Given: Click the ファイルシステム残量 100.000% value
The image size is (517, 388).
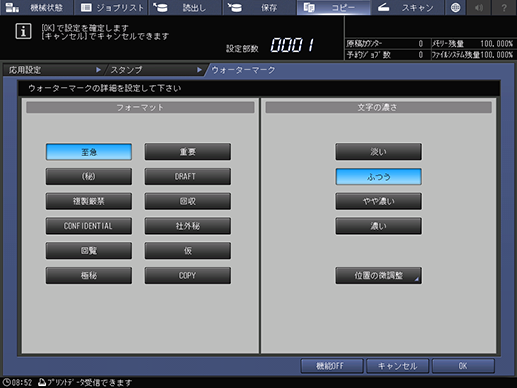Looking at the screenshot, I should click(x=496, y=55).
